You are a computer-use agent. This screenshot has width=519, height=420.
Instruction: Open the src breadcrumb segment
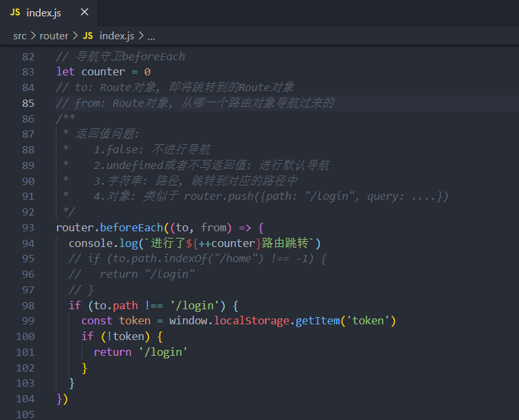pos(20,36)
